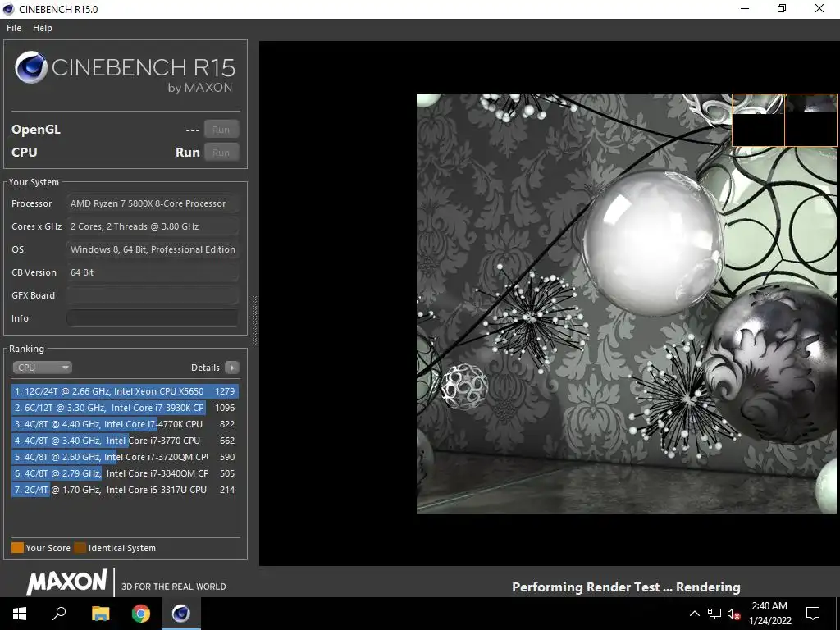Show hidden system tray icons
Screen dimensions: 840x630
coord(694,614)
